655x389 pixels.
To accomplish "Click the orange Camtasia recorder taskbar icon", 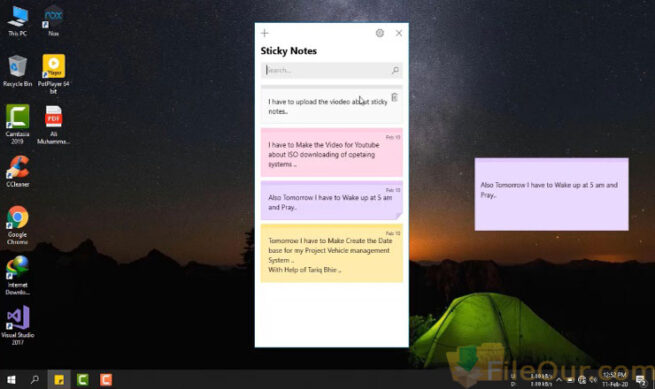I will pos(106,379).
